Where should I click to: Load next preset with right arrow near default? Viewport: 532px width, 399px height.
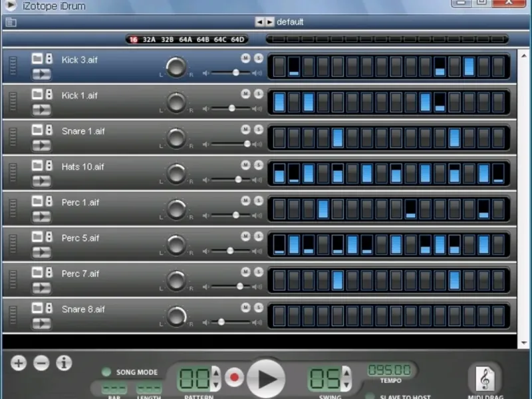tap(269, 22)
